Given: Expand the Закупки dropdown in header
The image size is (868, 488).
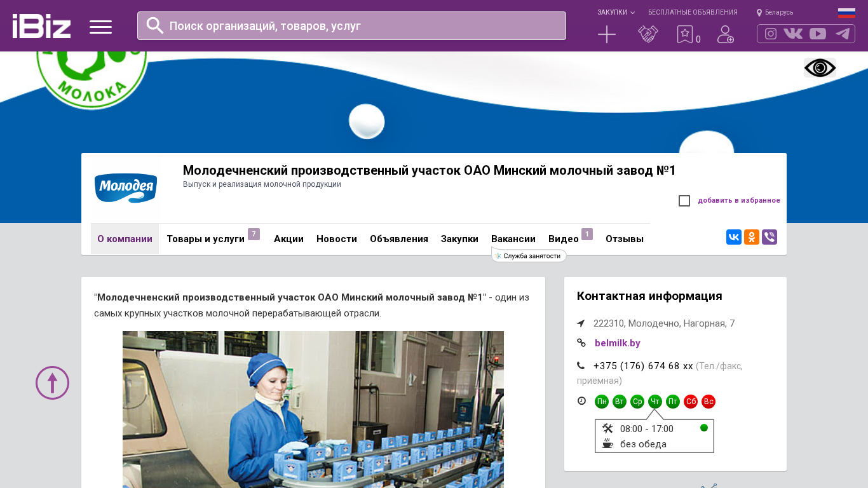Looking at the screenshot, I should coord(616,13).
